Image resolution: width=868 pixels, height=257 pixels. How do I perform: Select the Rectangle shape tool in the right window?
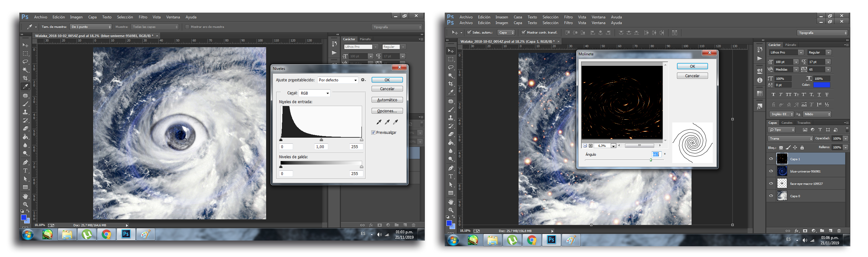[x=451, y=193]
